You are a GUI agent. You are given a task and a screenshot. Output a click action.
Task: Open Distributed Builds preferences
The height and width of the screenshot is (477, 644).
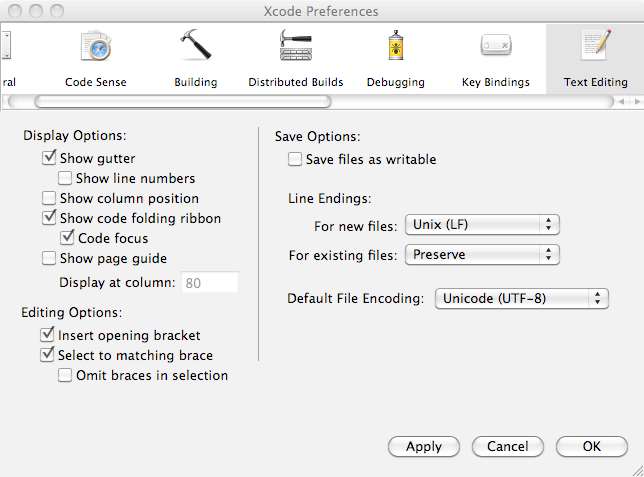(x=296, y=47)
